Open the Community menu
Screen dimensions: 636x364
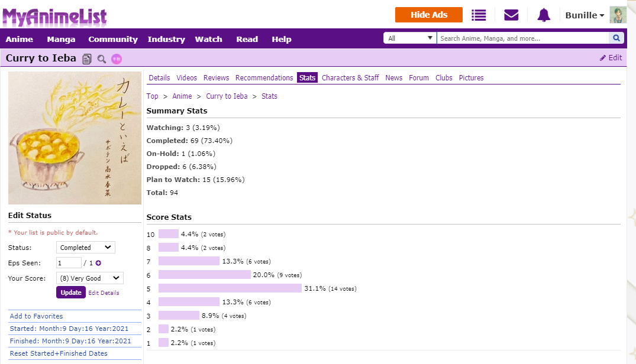click(x=113, y=39)
